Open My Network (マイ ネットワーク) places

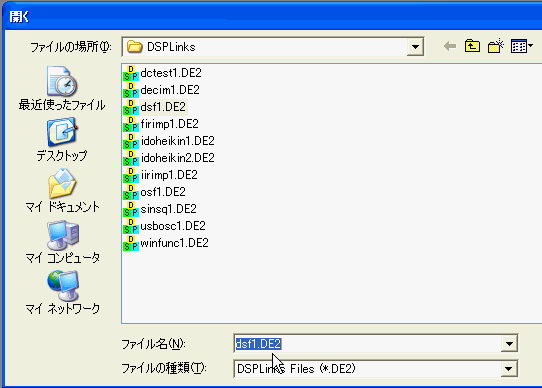(63, 292)
